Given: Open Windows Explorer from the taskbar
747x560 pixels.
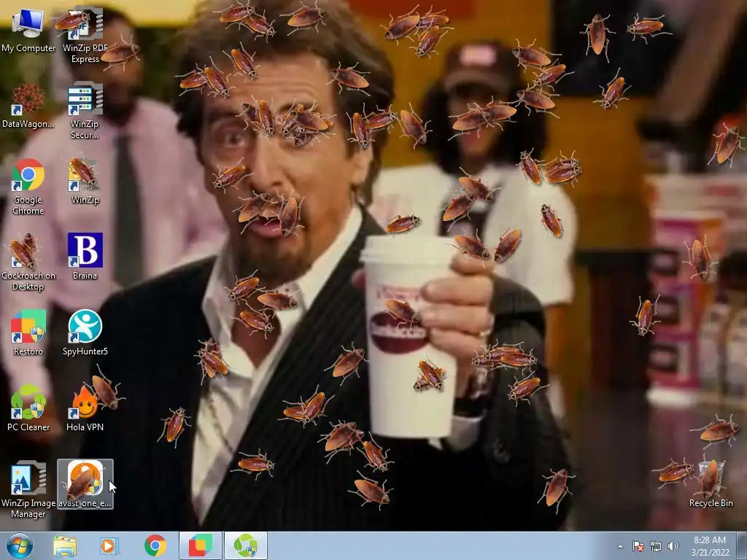Looking at the screenshot, I should coord(65,546).
